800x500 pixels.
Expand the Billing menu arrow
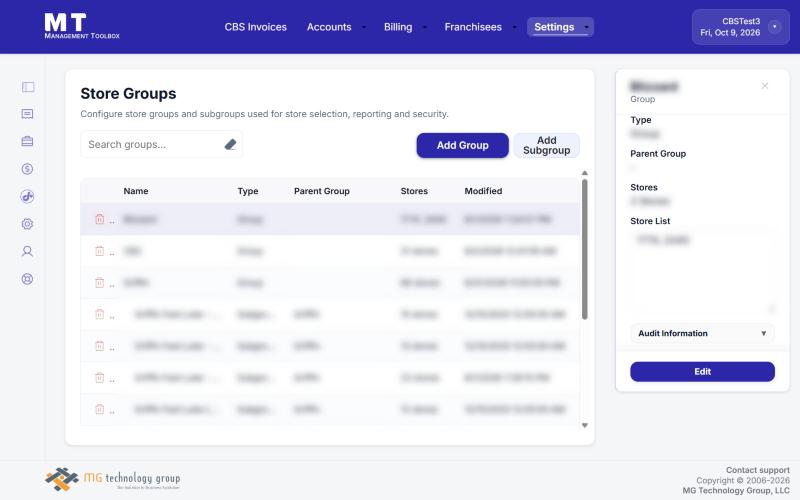424,27
